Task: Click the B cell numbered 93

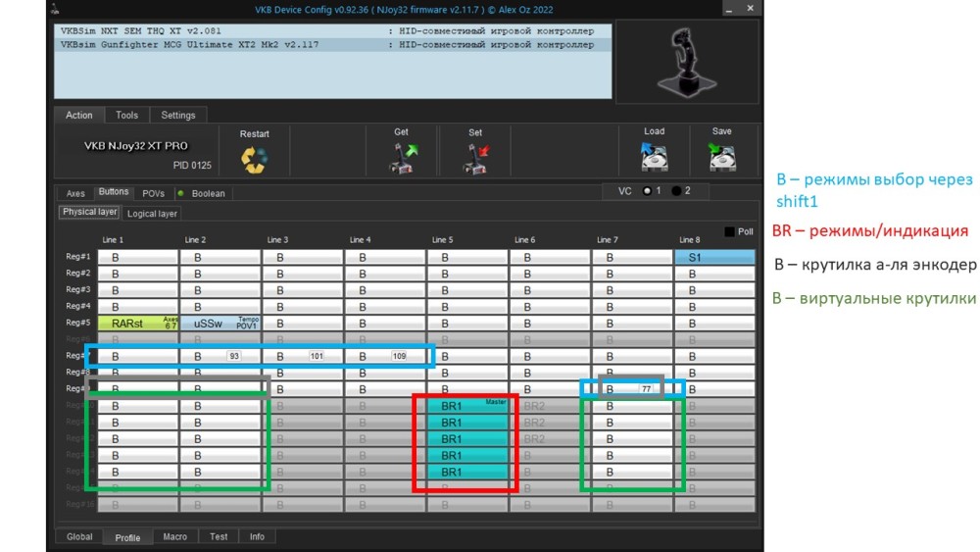Action: (x=220, y=356)
